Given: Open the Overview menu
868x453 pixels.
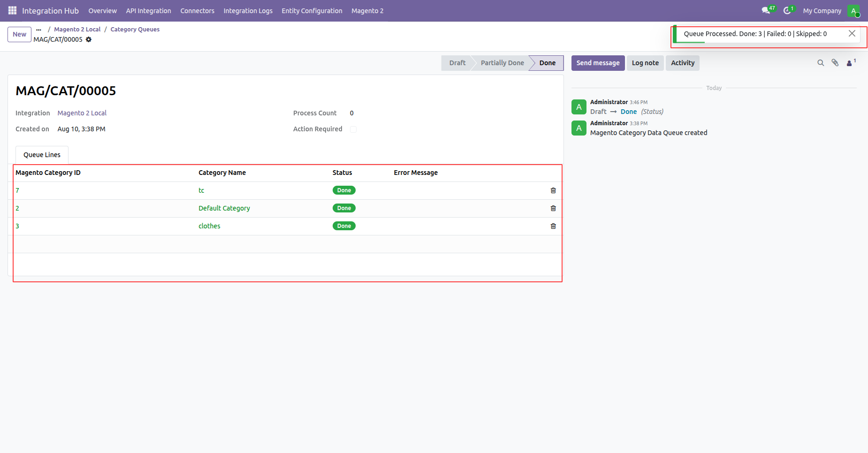Looking at the screenshot, I should [x=102, y=11].
